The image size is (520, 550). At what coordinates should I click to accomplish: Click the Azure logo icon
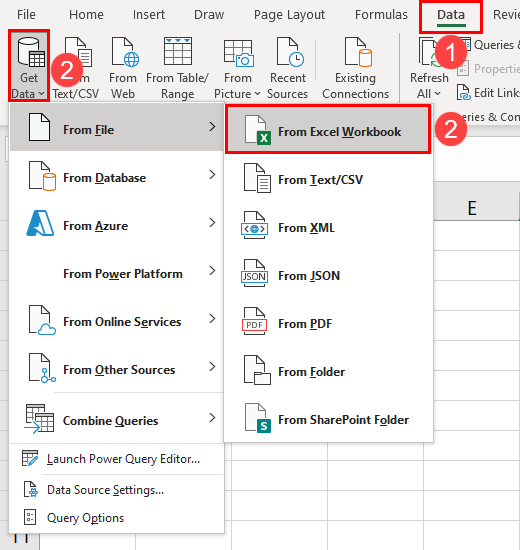(x=40, y=223)
